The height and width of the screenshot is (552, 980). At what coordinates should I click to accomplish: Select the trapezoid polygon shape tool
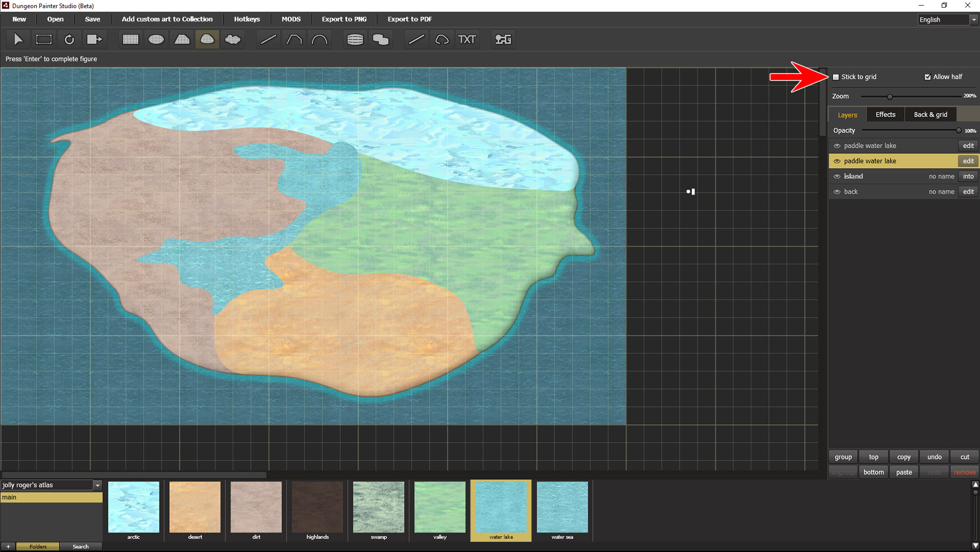[x=182, y=39]
